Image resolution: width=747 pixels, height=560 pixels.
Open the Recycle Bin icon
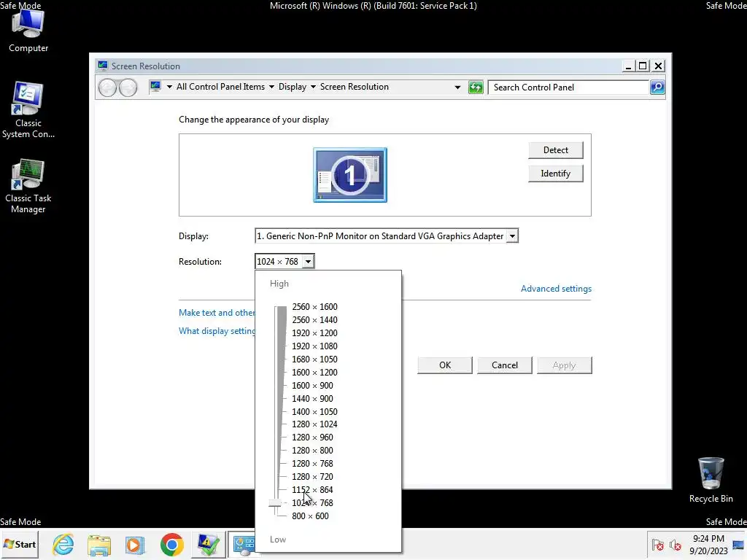711,480
